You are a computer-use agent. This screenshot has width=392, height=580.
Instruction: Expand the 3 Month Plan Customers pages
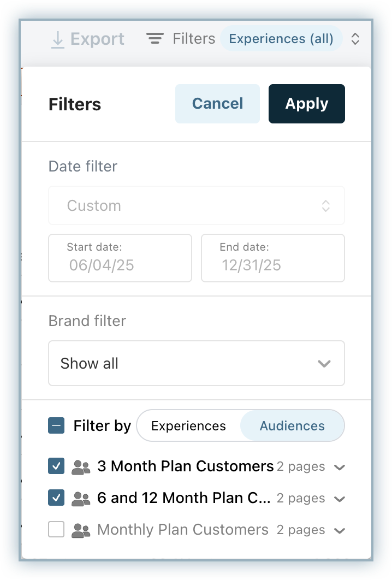(340, 467)
